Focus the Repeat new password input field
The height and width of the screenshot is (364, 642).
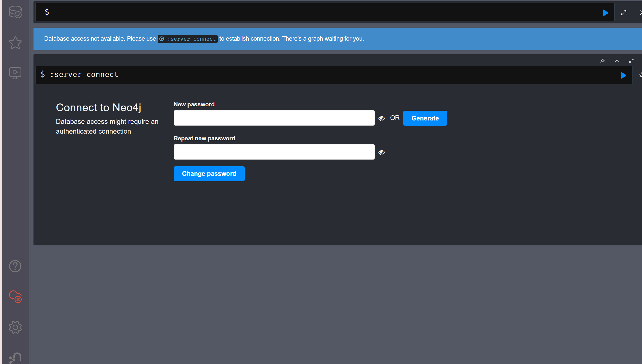[274, 152]
